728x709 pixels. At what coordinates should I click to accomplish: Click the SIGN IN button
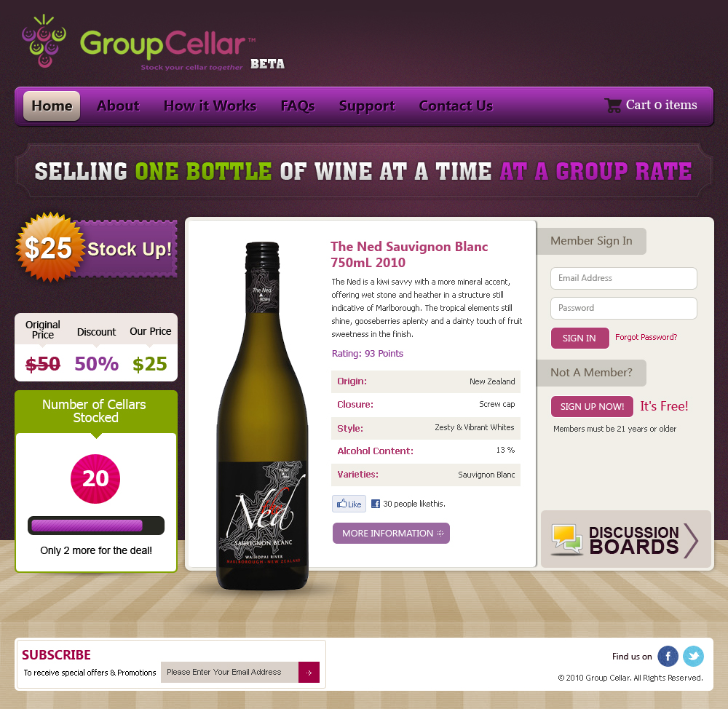[x=579, y=338]
